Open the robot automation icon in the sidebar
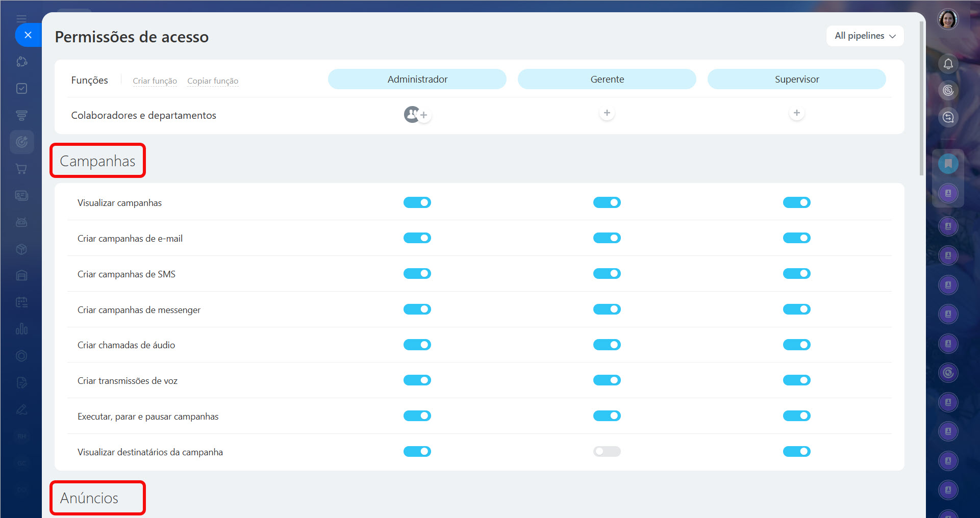 [x=21, y=222]
